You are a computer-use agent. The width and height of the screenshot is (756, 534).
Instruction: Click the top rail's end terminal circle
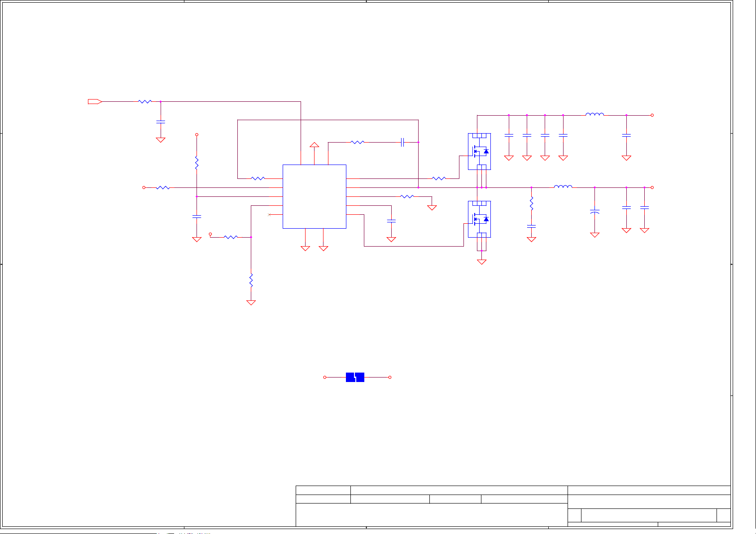(x=652, y=115)
